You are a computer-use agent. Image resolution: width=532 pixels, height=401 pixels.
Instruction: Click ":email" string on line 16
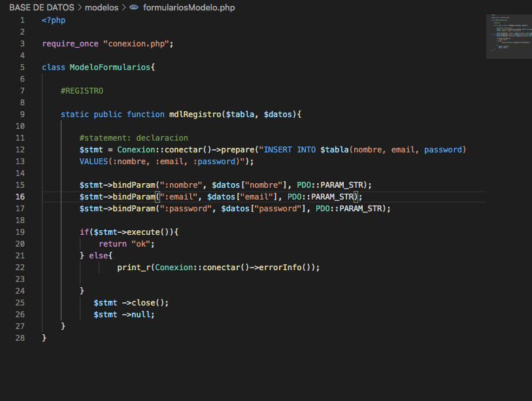click(x=179, y=197)
